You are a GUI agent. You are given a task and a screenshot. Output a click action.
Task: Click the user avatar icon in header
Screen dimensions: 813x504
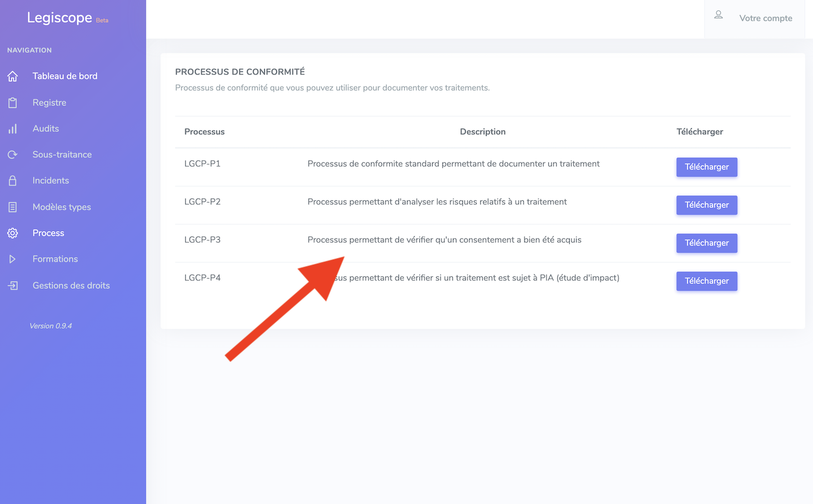[x=718, y=15]
